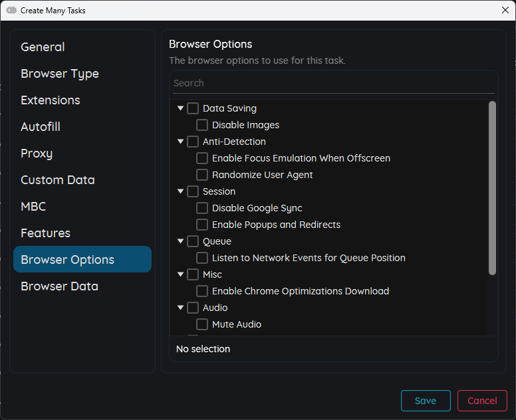Collapse the Misc group arrow
Screen dimensions: 516x420
(180, 274)
